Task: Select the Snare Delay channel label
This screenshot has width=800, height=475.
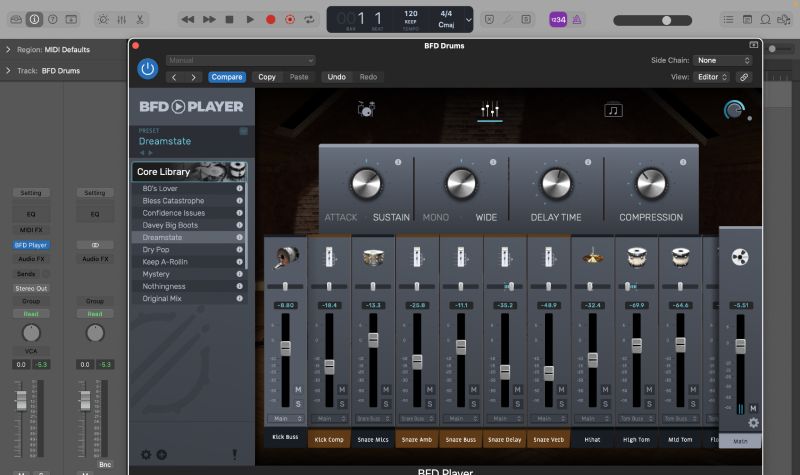Action: pyautogui.click(x=505, y=439)
